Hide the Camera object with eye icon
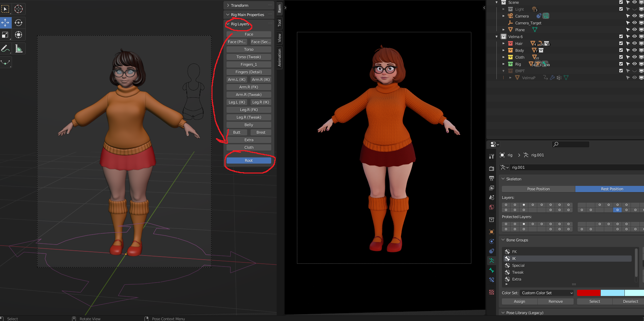The height and width of the screenshot is (321, 644). coord(634,16)
